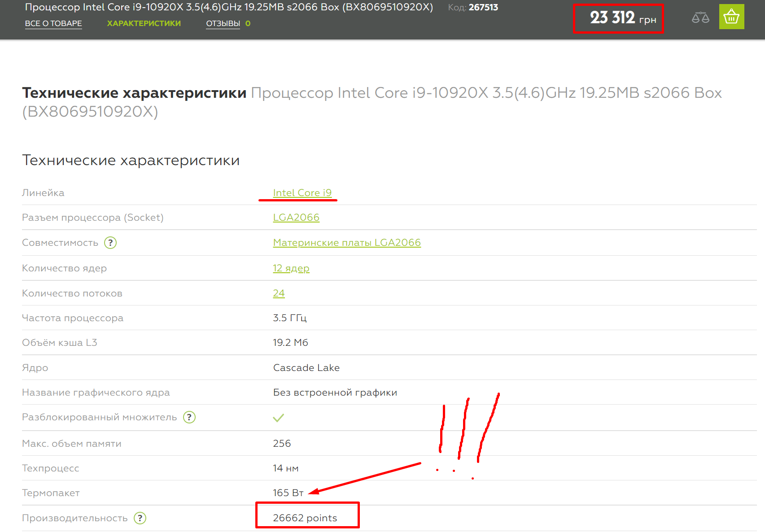Screen dimensions: 765x532
Task: Click the unlocked multiplier green checkmark
Action: tap(278, 418)
